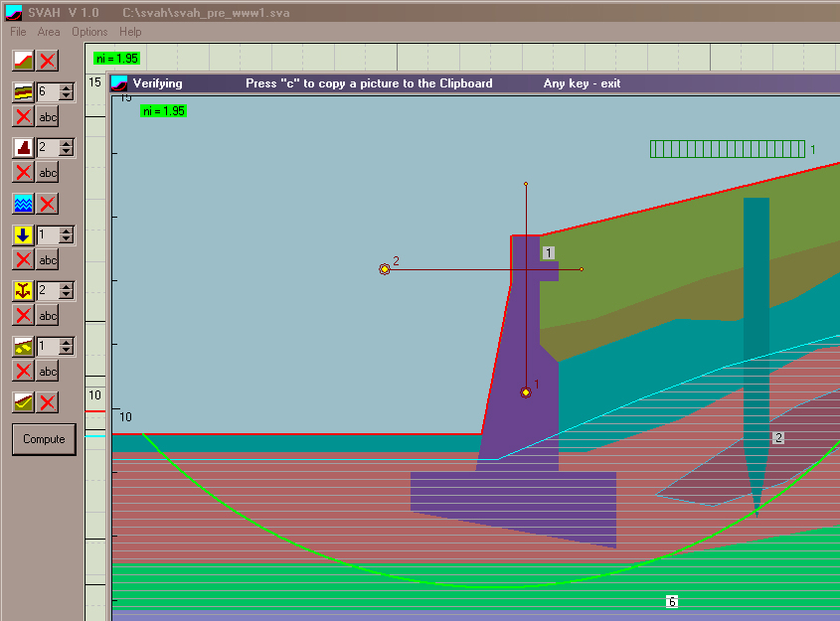Select the soil layers tool
This screenshot has height=621, width=840.
coord(23,92)
